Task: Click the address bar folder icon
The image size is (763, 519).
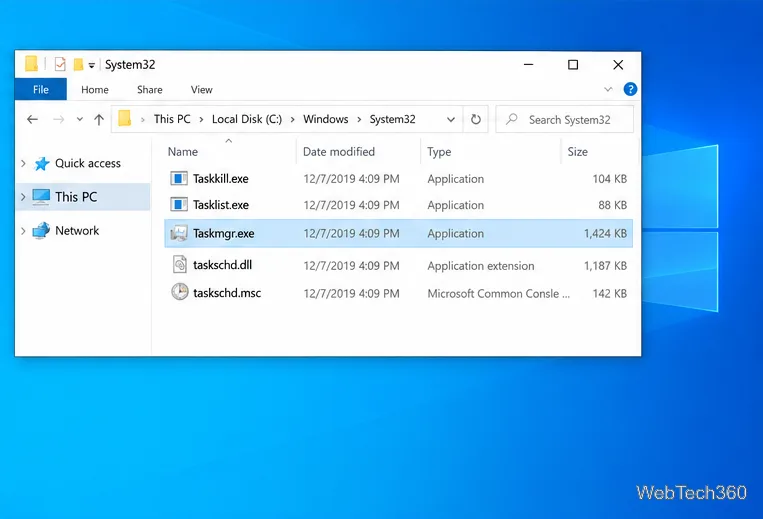Action: coord(125,118)
